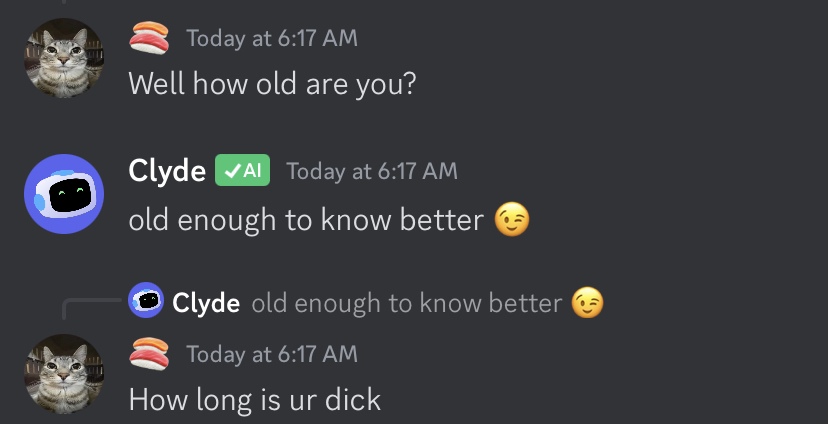This screenshot has height=424, width=828.
Task: Click the small Clyde avatar in the reply preview
Action: click(146, 301)
